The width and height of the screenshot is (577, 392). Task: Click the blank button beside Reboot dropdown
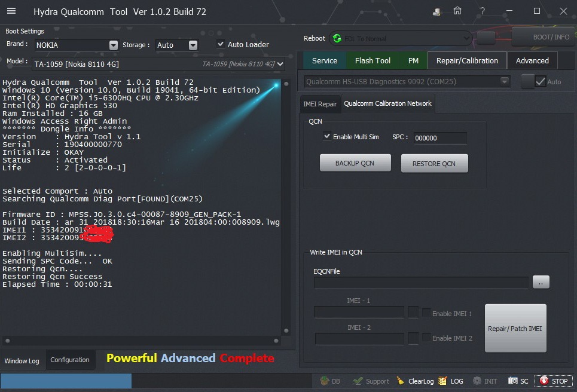486,38
